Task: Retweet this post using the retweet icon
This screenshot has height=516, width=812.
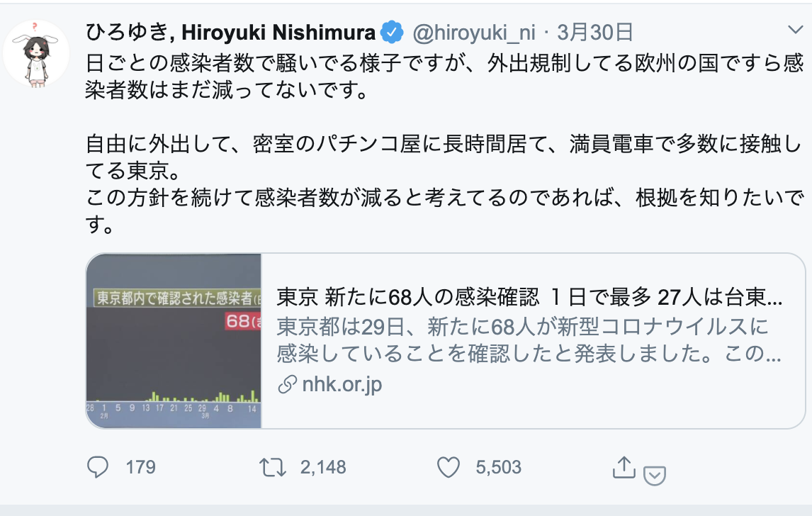Action: coord(272,467)
